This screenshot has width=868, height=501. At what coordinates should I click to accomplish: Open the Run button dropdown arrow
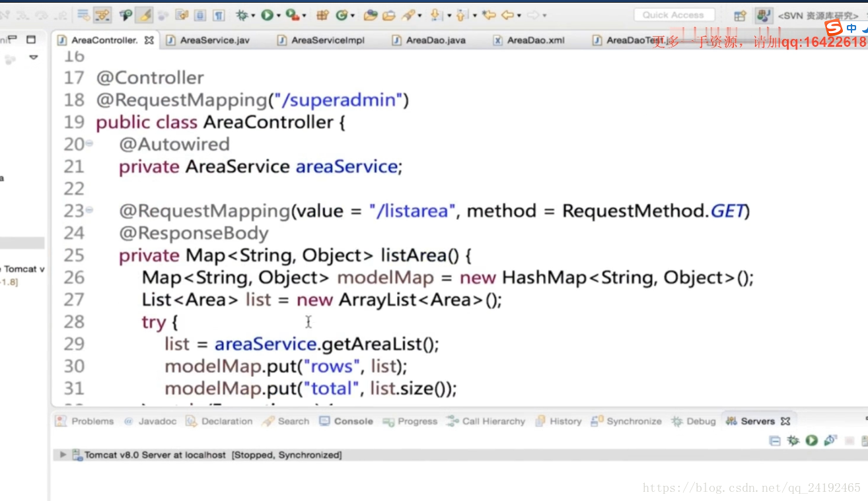(278, 15)
